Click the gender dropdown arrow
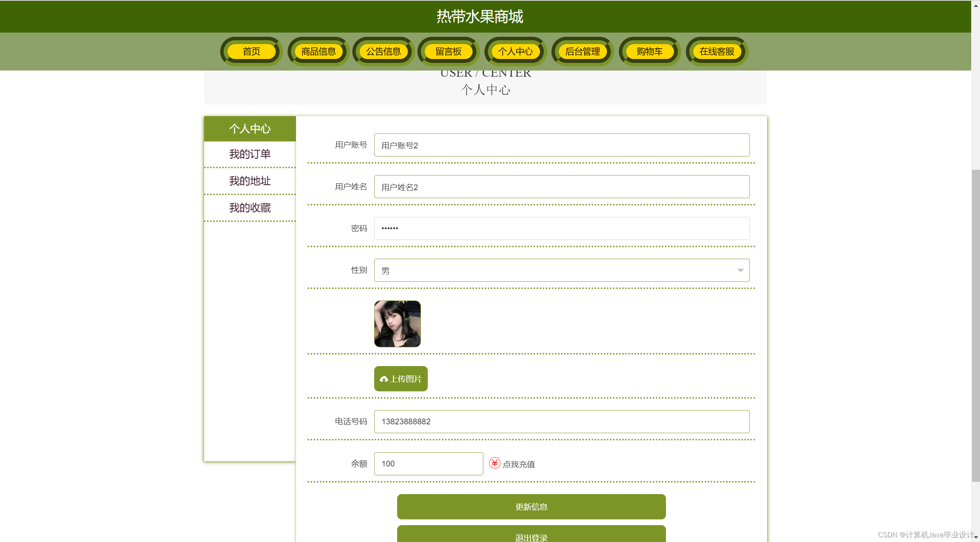This screenshot has height=542, width=980. (x=740, y=271)
